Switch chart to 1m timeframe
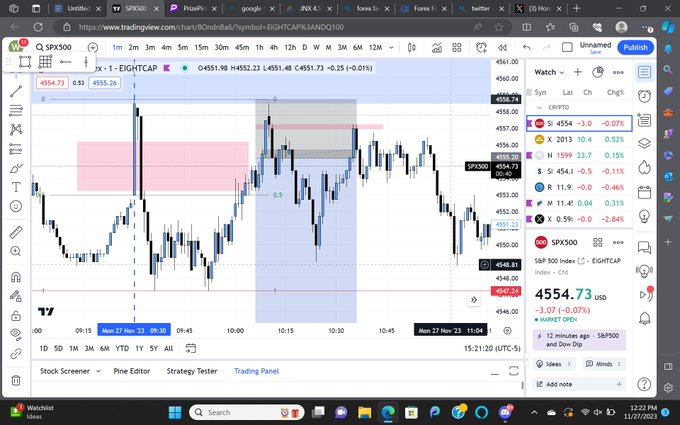The image size is (680, 425). [117, 47]
